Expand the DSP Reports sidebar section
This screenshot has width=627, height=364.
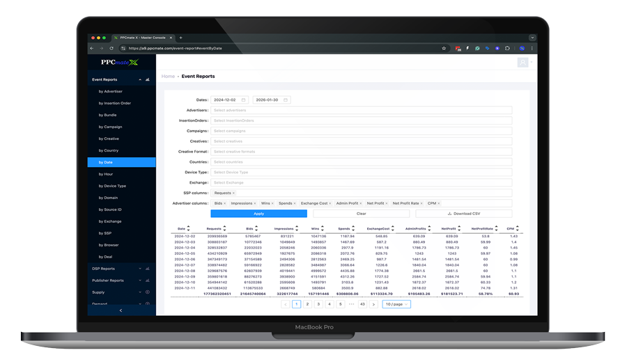tap(140, 269)
